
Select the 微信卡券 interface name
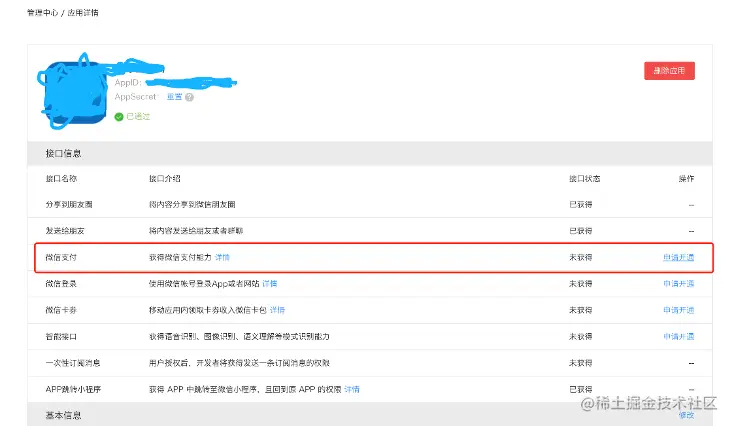tap(61, 310)
